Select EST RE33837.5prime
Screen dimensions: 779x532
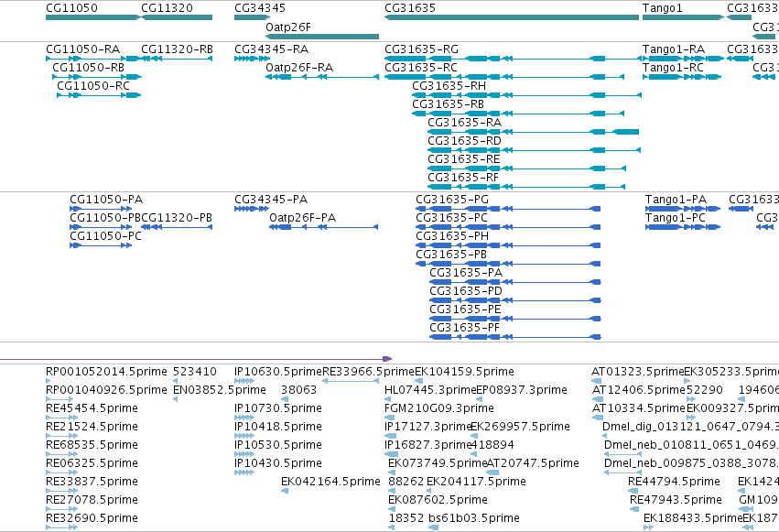click(61, 492)
